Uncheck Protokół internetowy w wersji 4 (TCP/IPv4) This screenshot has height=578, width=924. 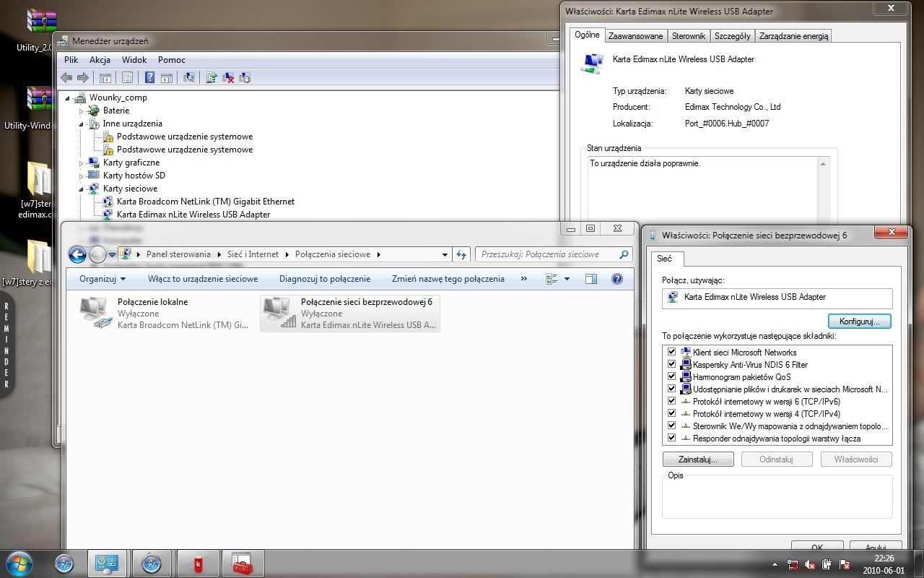tap(671, 413)
